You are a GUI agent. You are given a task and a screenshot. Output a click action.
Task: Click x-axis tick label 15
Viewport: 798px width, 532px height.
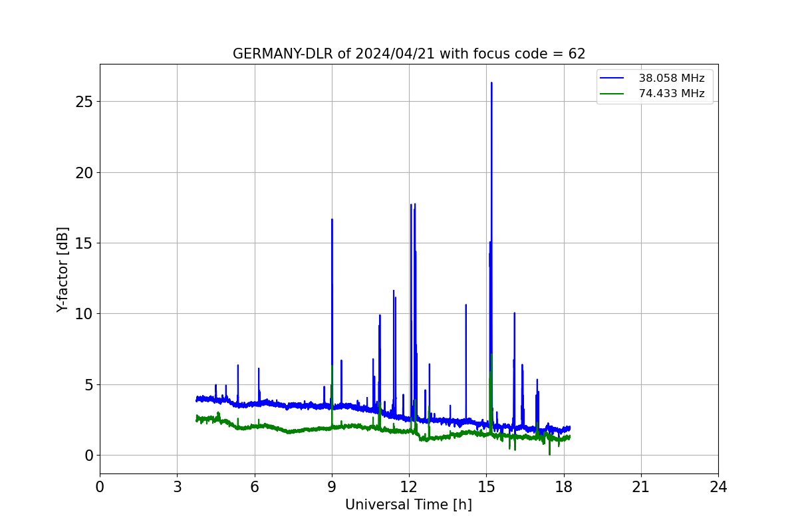click(486, 487)
